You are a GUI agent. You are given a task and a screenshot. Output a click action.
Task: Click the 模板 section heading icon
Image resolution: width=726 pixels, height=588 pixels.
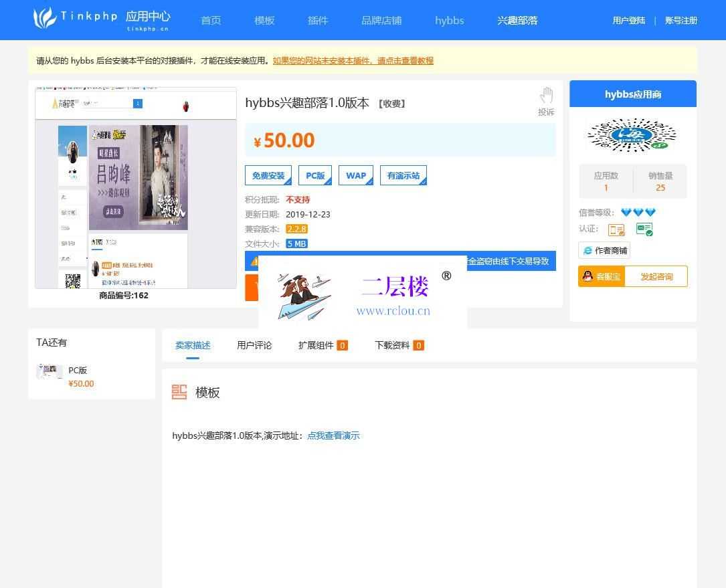179,392
